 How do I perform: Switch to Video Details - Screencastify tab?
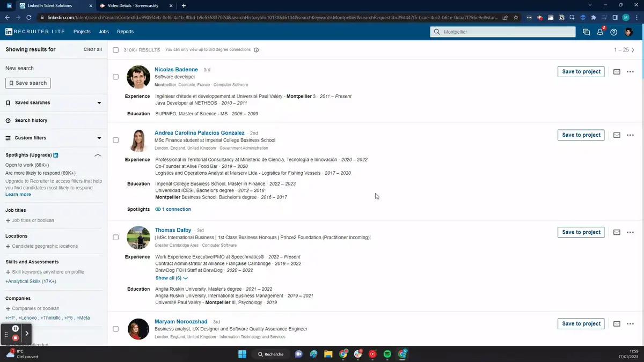tap(136, 5)
